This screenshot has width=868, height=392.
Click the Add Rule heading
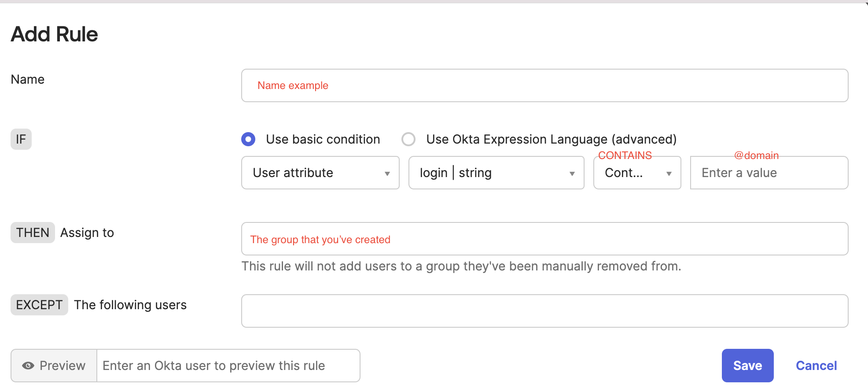pos(54,34)
